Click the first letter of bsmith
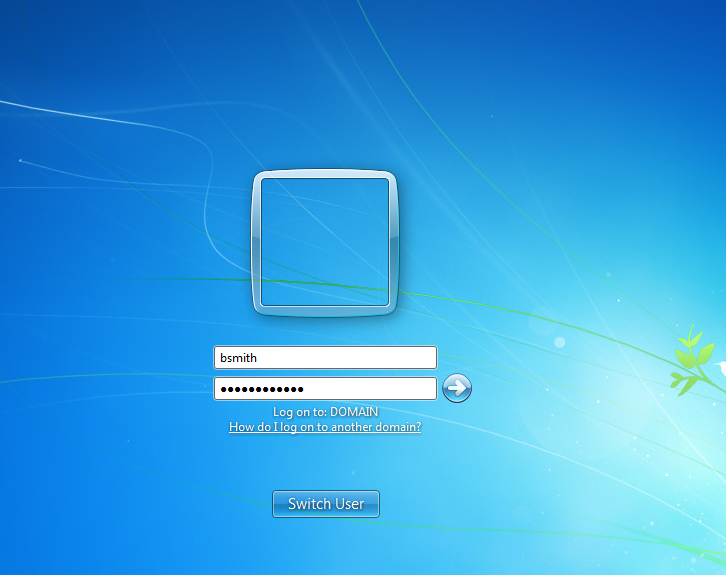 click(x=224, y=357)
